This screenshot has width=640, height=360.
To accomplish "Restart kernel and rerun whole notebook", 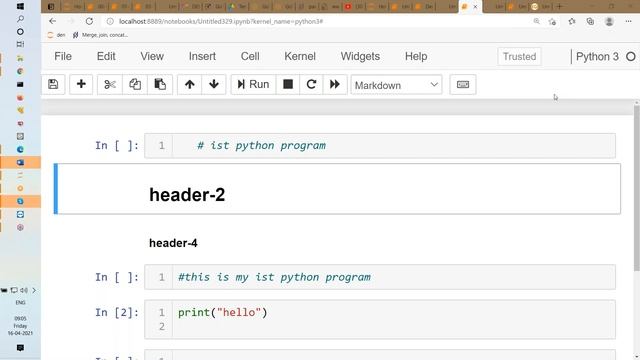I will 335,84.
